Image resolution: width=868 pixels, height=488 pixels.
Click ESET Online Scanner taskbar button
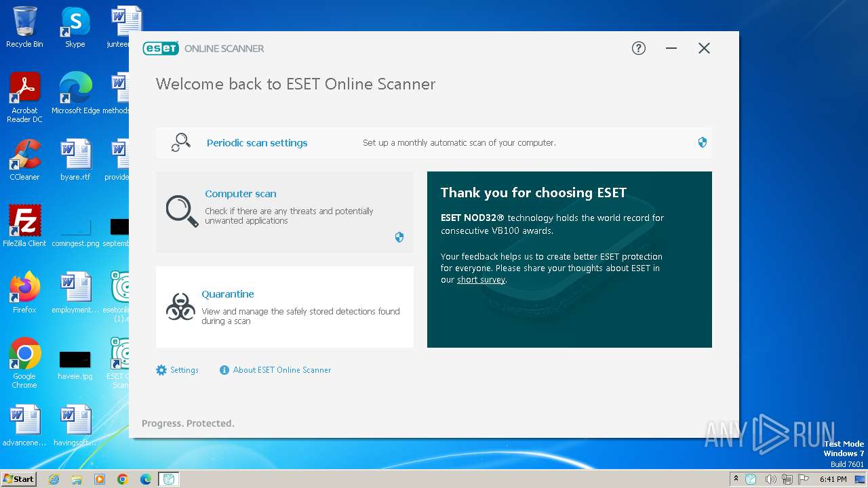point(169,479)
